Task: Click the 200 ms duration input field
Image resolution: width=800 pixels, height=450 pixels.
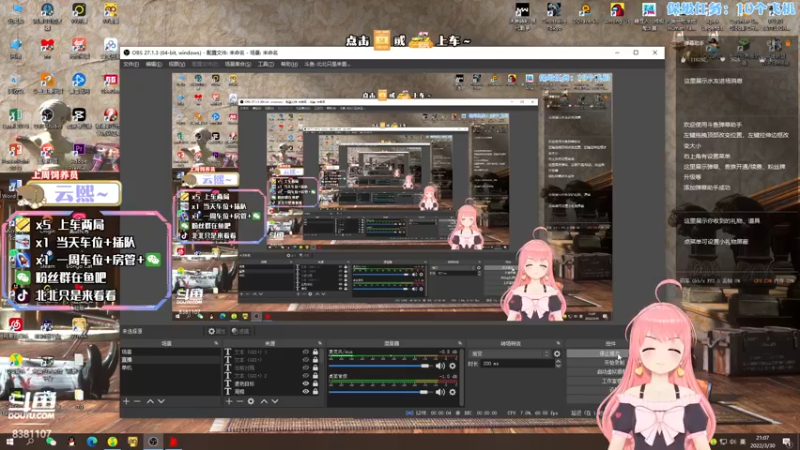Action: point(517,364)
